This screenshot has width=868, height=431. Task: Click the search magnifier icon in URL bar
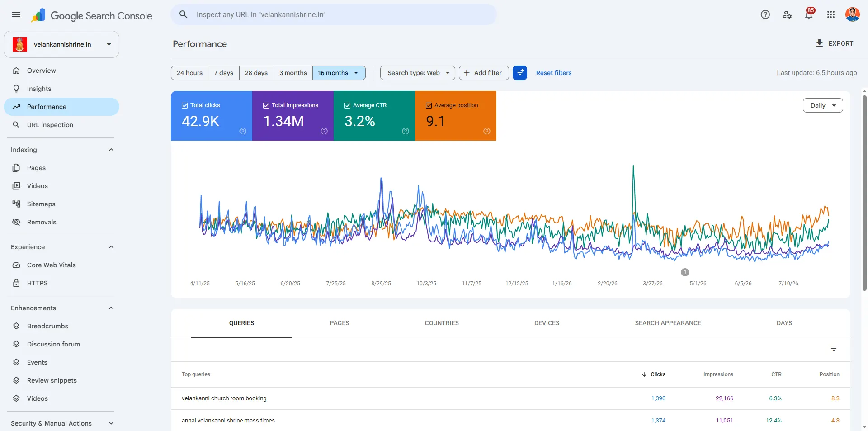[x=184, y=14]
